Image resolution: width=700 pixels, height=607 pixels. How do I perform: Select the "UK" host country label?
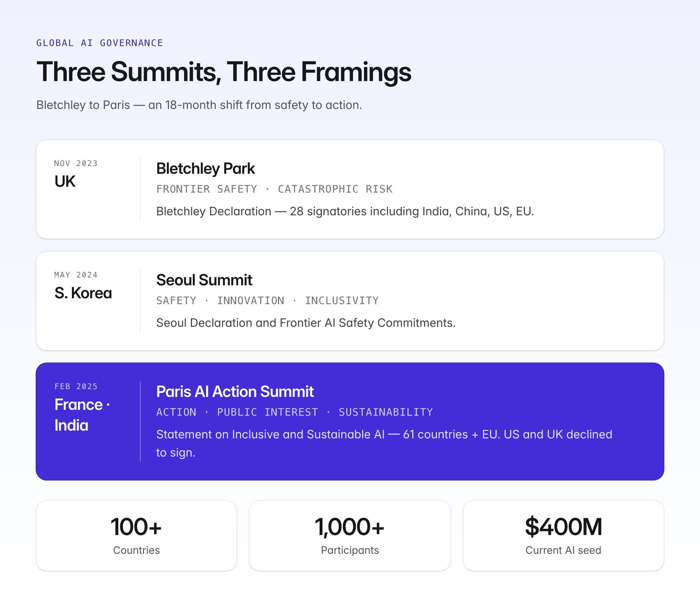[65, 182]
